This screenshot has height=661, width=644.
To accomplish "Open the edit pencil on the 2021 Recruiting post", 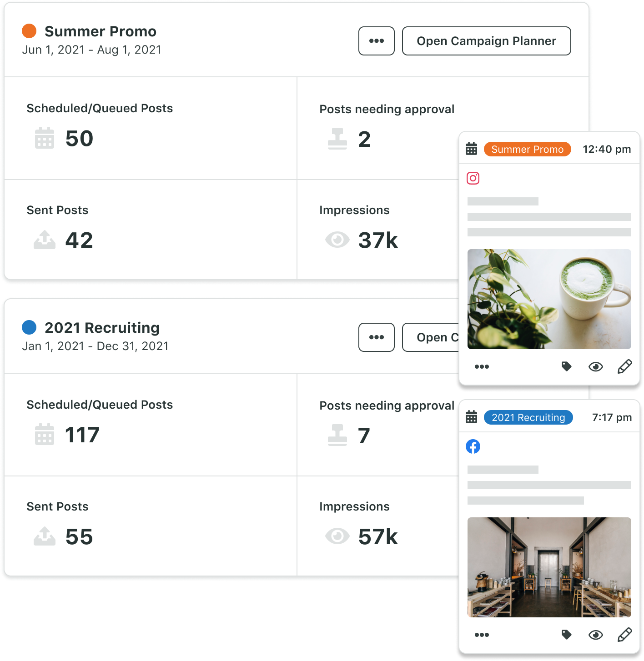I will [x=625, y=634].
